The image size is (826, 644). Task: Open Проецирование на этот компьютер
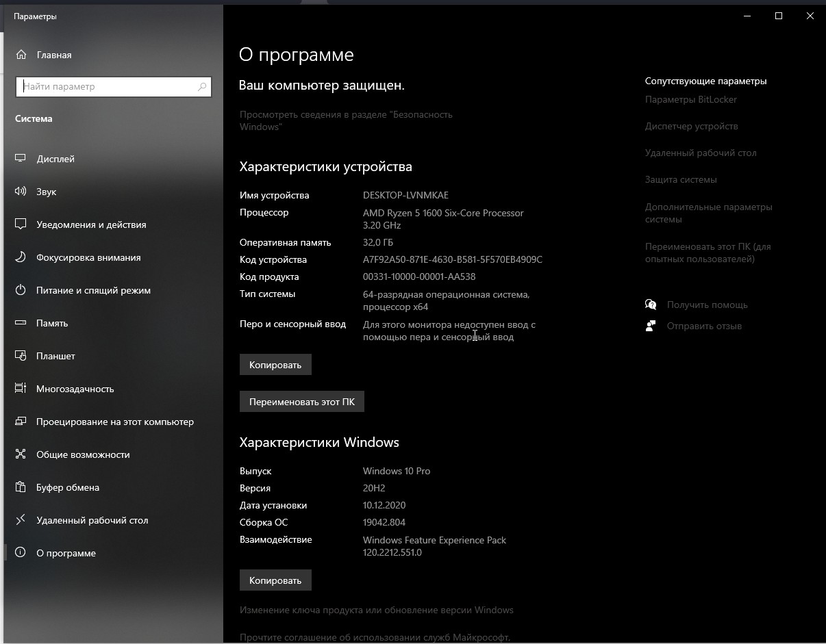point(114,422)
